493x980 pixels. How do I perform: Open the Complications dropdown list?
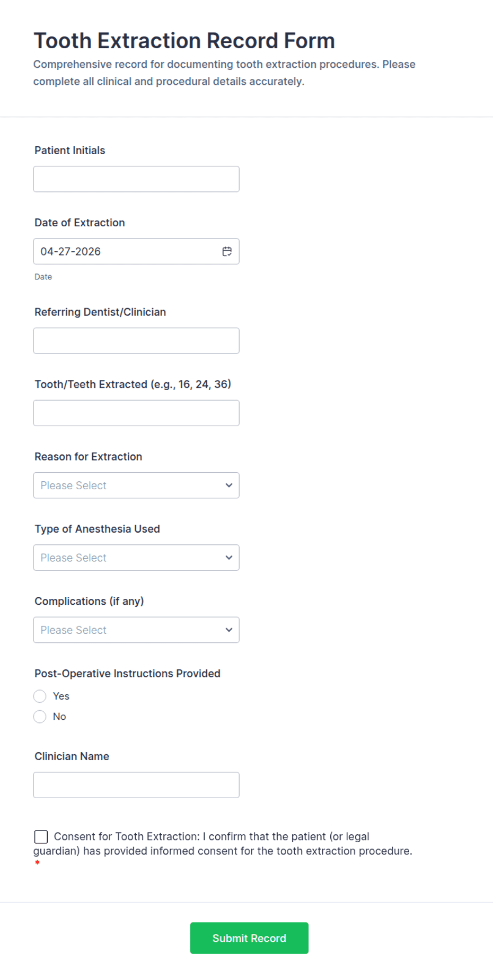coord(136,630)
